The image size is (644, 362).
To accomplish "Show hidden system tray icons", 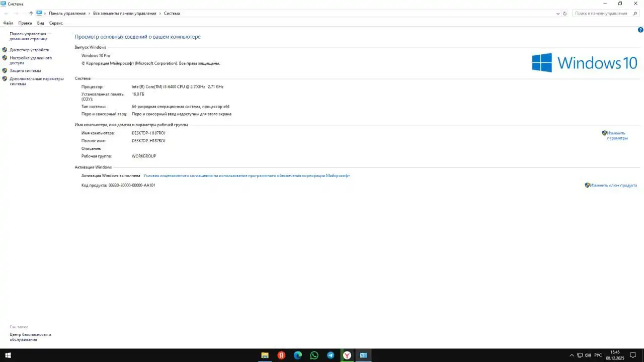I will [x=572, y=355].
